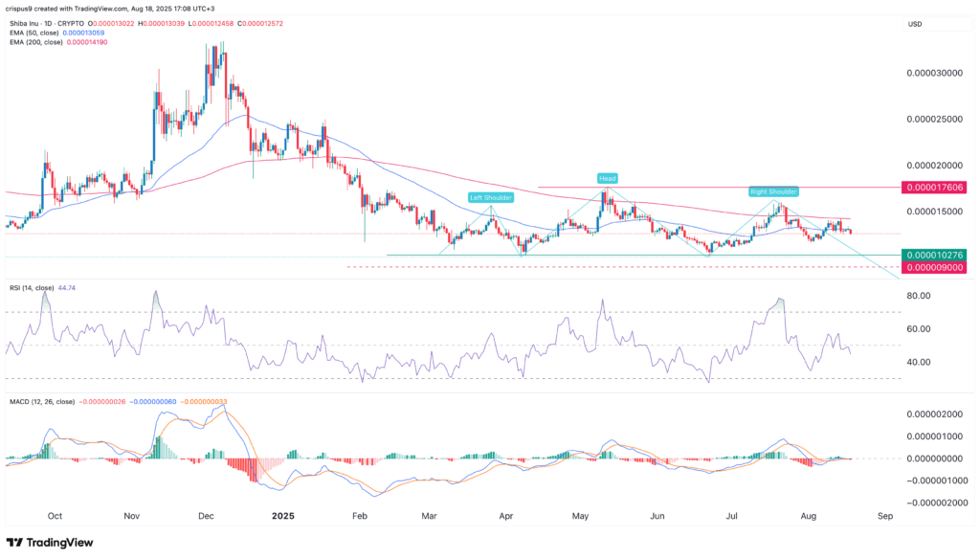Click the Sep month label

(x=884, y=516)
